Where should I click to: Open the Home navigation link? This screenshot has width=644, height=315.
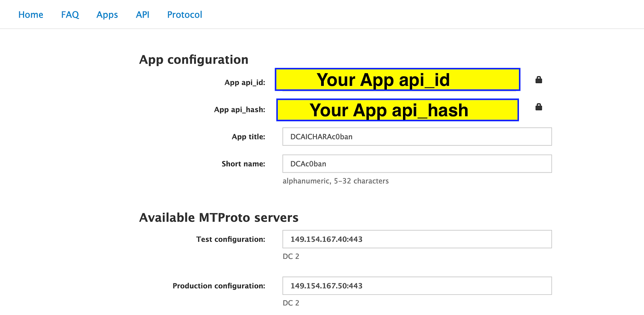pyautogui.click(x=31, y=15)
